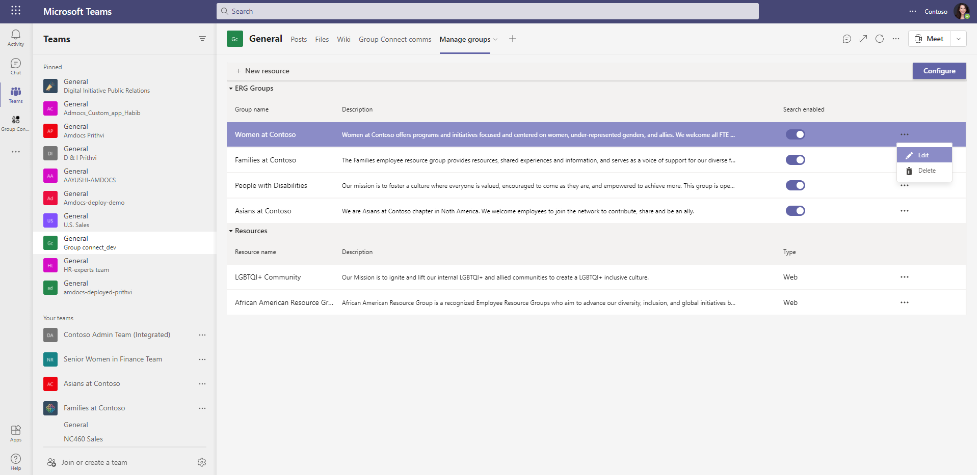
Task: Open General channel of Digital Initiative Public Relations
Action: pyautogui.click(x=125, y=86)
